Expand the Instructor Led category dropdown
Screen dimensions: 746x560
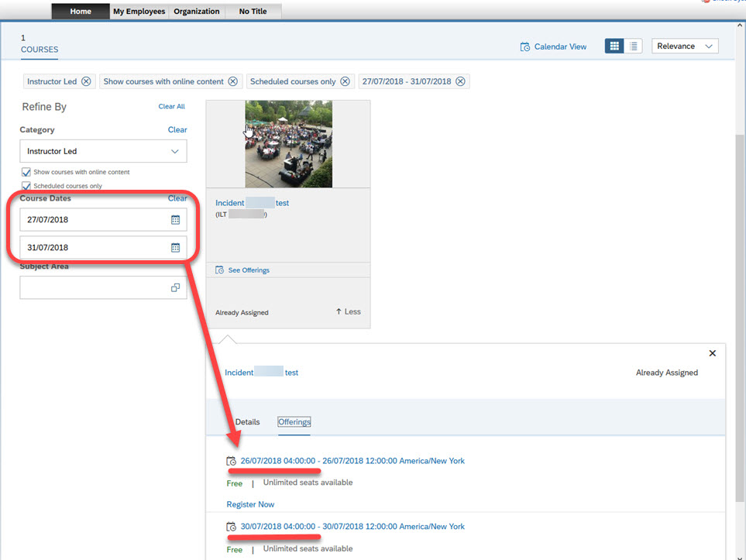click(x=103, y=151)
